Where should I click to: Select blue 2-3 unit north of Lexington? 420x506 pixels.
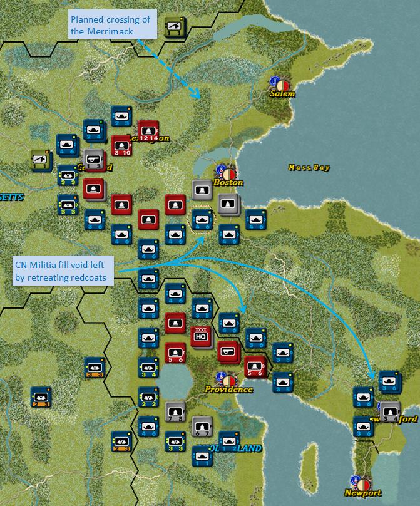click(x=121, y=116)
